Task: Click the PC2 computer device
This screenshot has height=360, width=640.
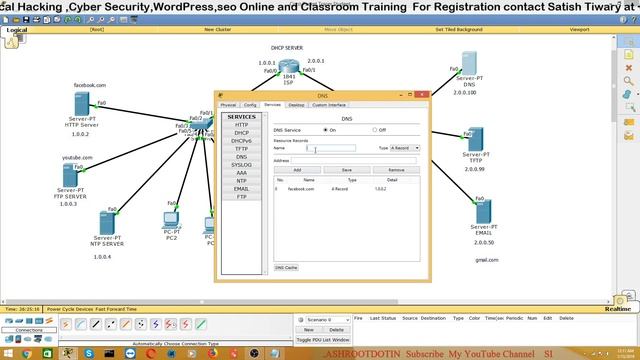Action: pos(171,221)
